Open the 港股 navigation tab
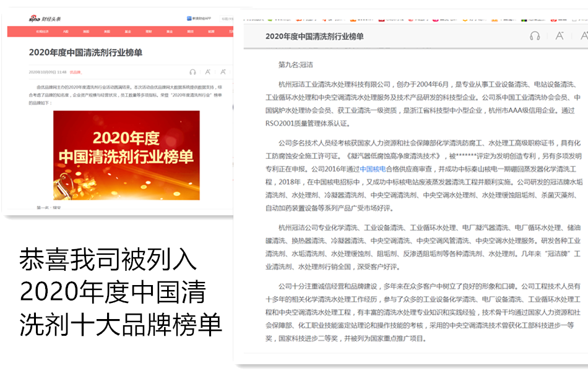 [x=86, y=31]
